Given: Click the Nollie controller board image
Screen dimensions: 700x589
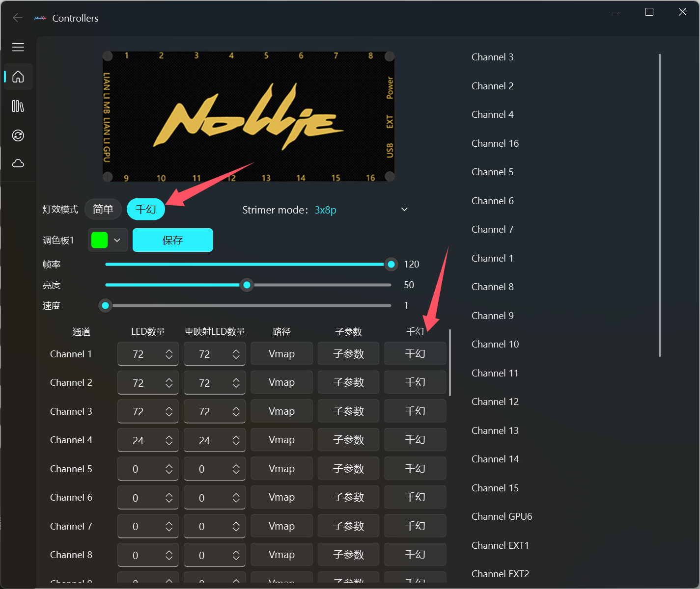Looking at the screenshot, I should click(x=248, y=117).
